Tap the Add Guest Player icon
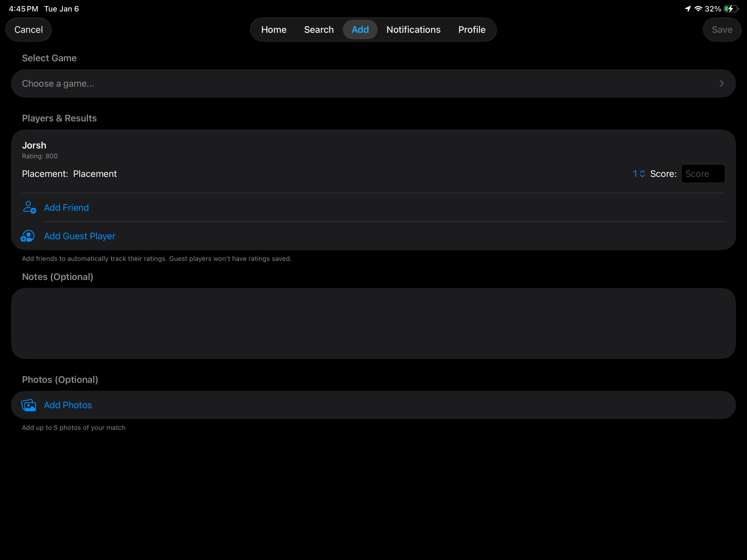 28,236
